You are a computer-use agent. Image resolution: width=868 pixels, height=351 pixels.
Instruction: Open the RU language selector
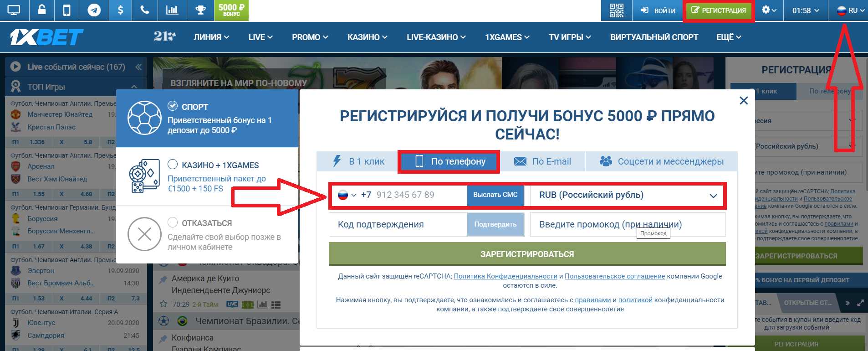point(851,10)
